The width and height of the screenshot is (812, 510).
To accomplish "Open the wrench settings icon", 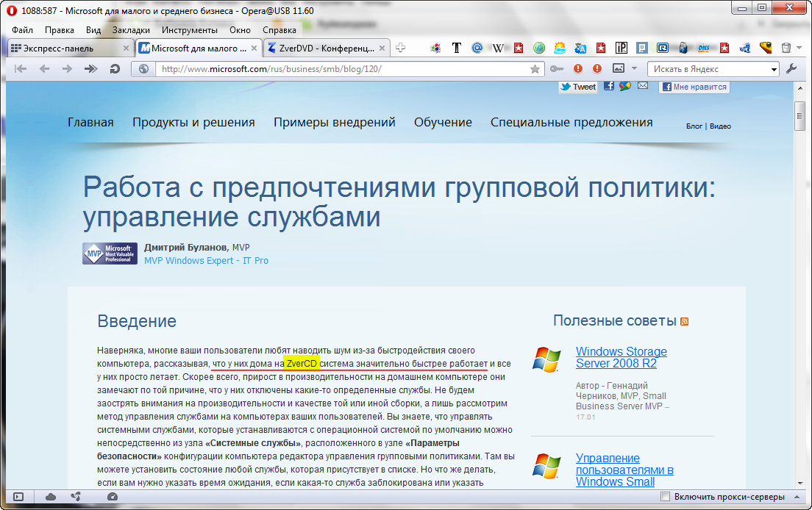I will pyautogui.click(x=791, y=68).
